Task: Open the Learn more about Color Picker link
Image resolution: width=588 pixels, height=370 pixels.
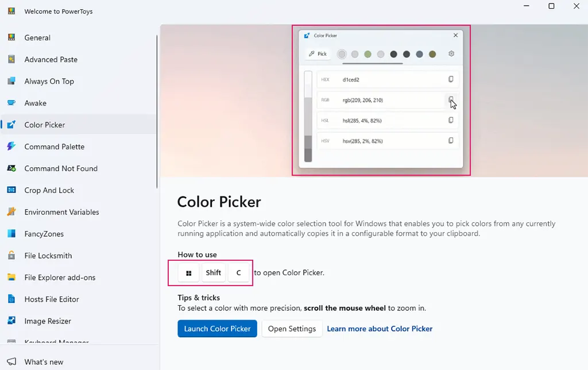Action: click(x=380, y=328)
